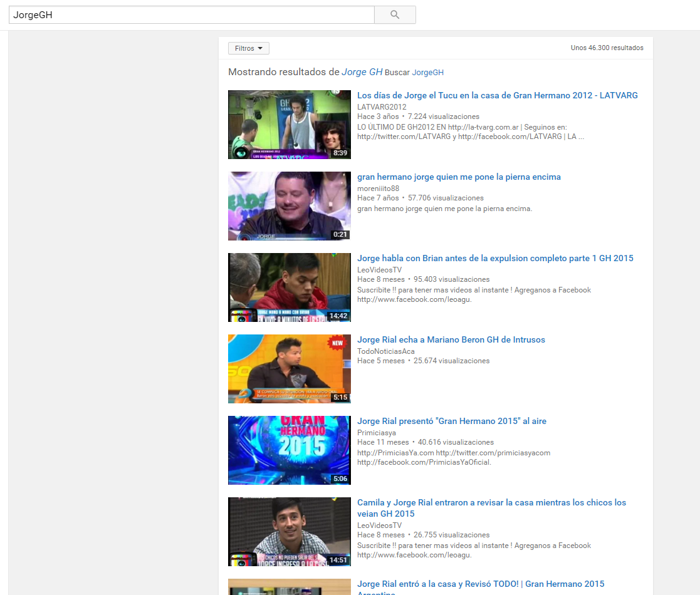Image resolution: width=700 pixels, height=595 pixels.
Task: Visit the LATVARG2012 channel
Action: point(382,107)
